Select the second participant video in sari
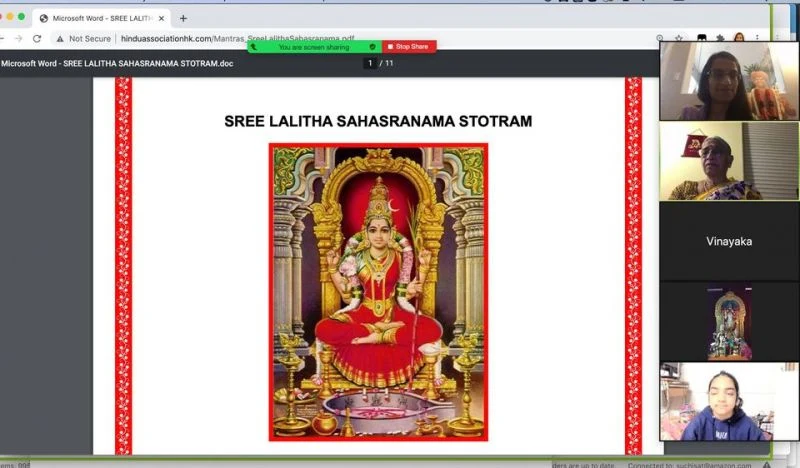This screenshot has width=800, height=468. click(x=729, y=161)
